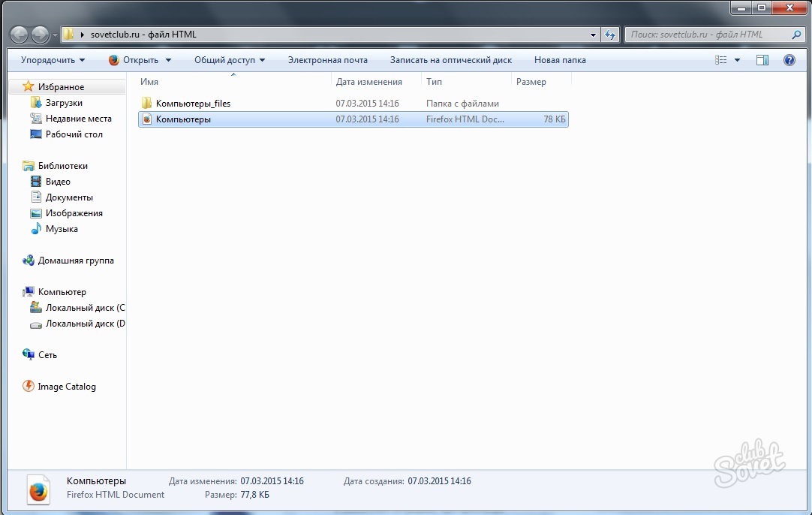Click the Документы page icon
812x515 pixels.
36,197
